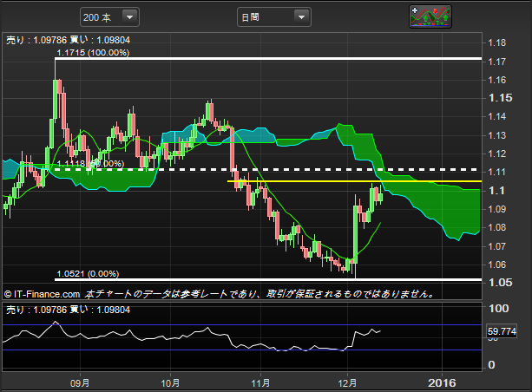532x392 pixels.
Task: Click the 11月 date axis label
Action: (x=260, y=383)
